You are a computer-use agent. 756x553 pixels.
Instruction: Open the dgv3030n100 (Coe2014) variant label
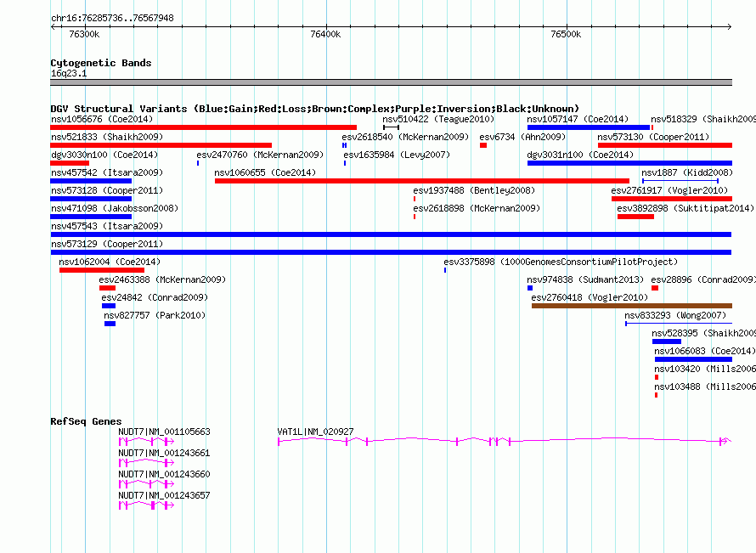click(x=104, y=155)
